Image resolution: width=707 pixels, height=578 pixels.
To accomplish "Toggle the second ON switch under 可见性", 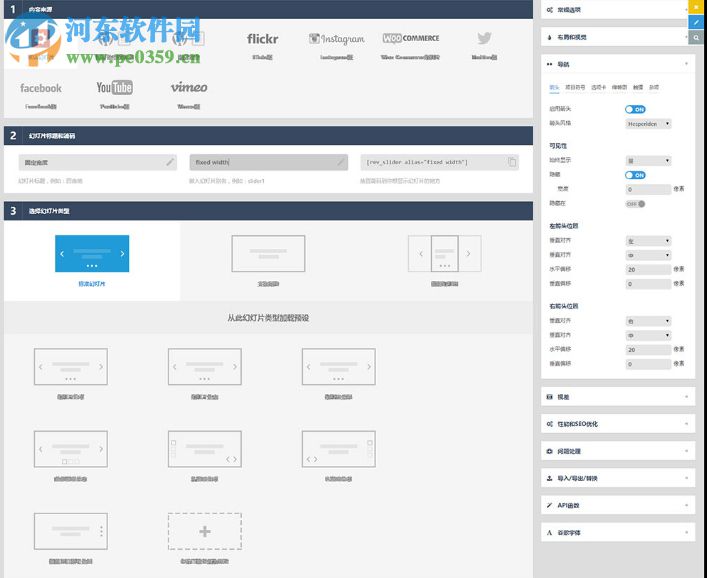I will click(x=635, y=175).
